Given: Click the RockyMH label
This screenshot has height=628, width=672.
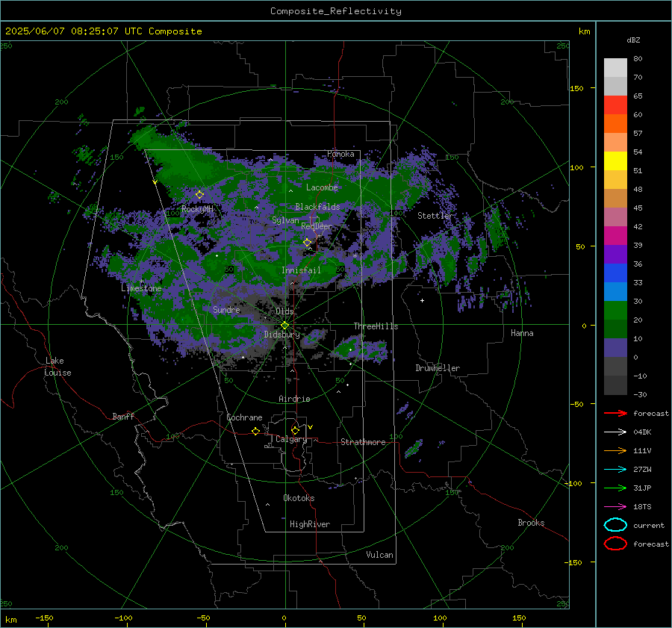Looking at the screenshot, I should click(x=197, y=209).
